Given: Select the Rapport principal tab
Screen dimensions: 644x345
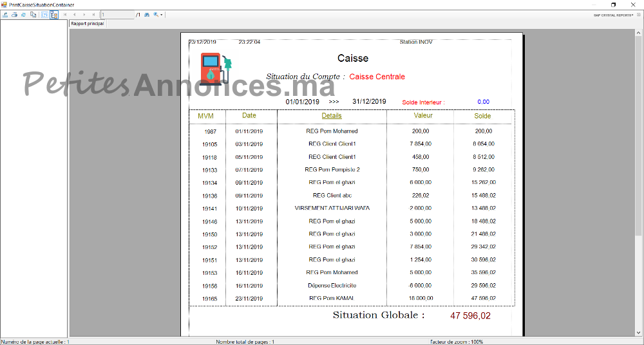Looking at the screenshot, I should 88,24.
